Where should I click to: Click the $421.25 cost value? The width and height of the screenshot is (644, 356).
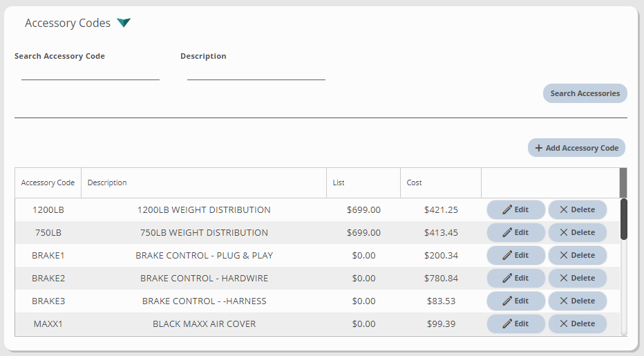coord(441,209)
